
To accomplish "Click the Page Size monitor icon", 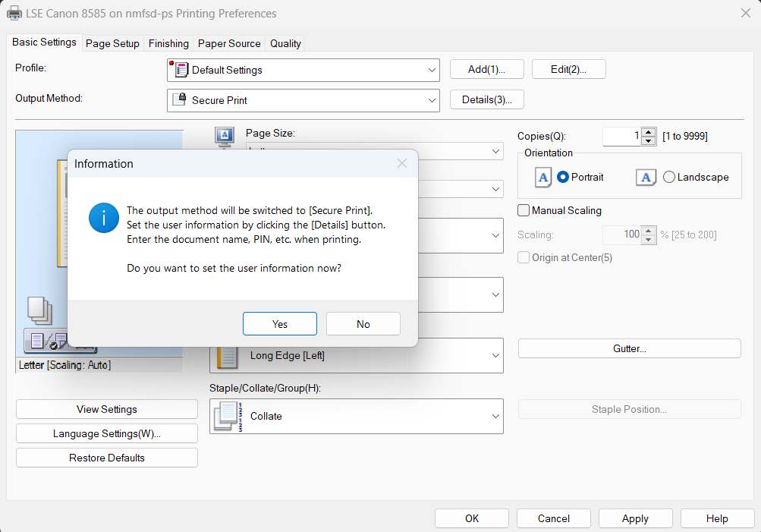I will click(225, 136).
